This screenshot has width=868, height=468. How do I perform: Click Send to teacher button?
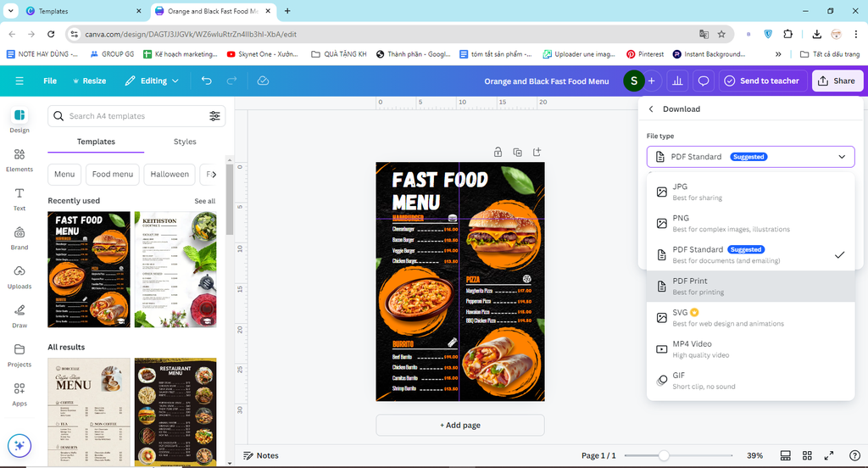[763, 81]
